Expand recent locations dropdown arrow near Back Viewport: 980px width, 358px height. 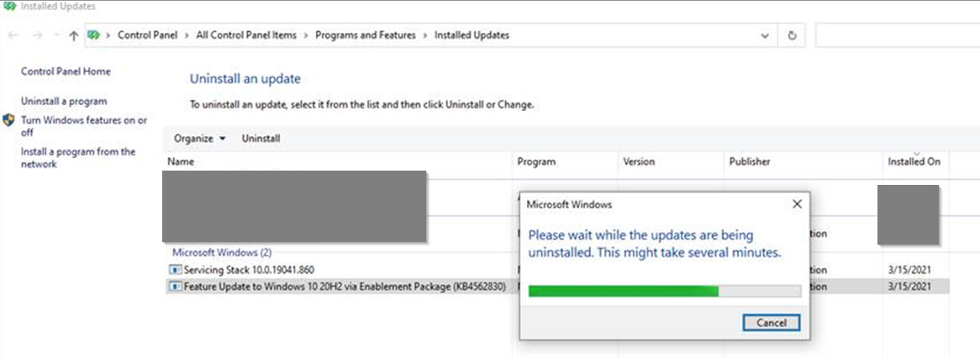[x=55, y=35]
